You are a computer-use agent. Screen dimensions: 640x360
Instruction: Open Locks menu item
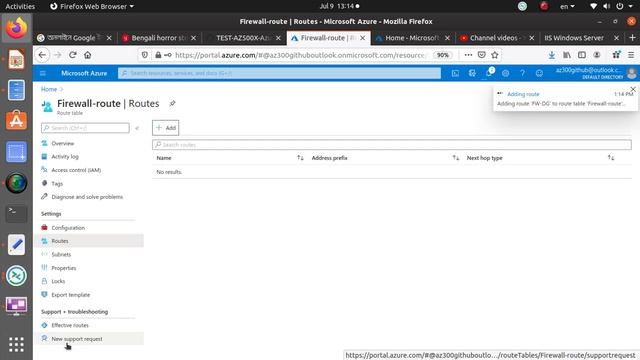coord(58,282)
